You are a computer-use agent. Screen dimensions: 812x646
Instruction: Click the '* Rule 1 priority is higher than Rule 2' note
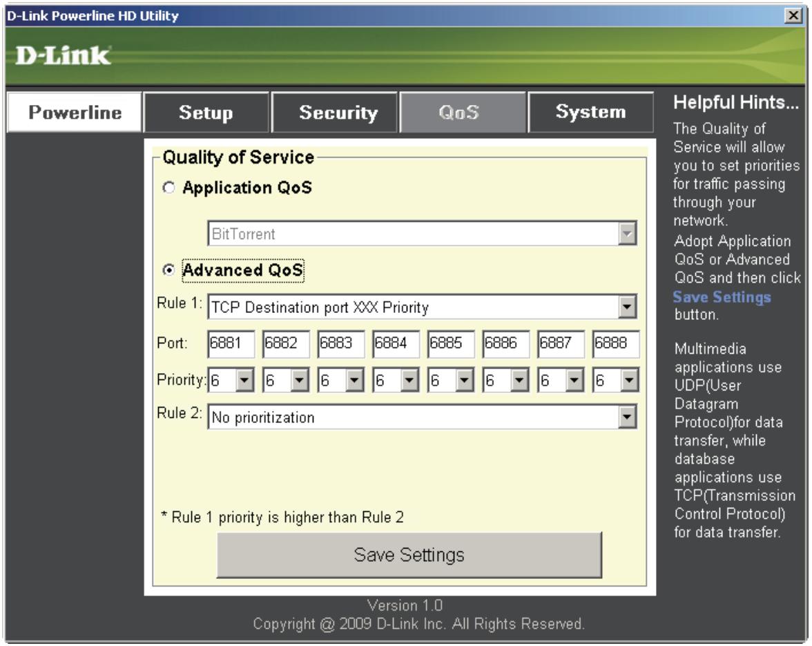pyautogui.click(x=282, y=517)
